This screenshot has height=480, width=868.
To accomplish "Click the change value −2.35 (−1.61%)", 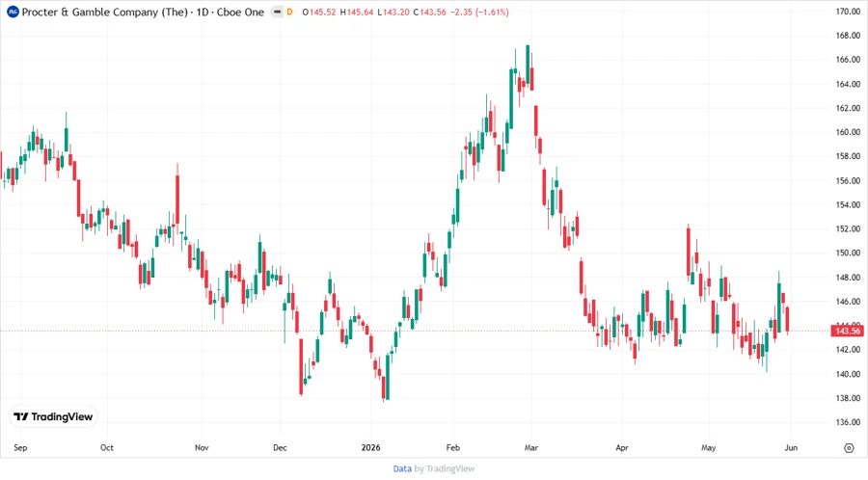I will 479,12.
